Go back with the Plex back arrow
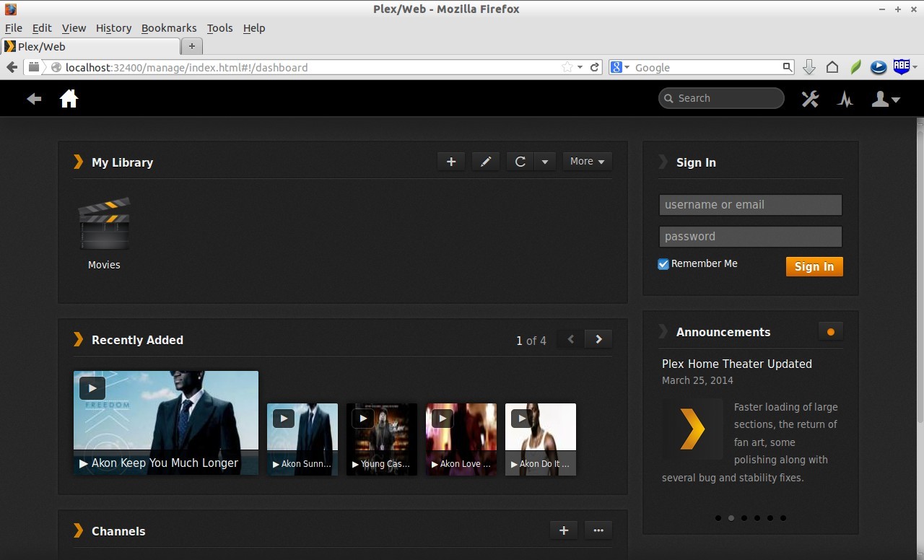This screenshot has height=560, width=924. click(34, 99)
